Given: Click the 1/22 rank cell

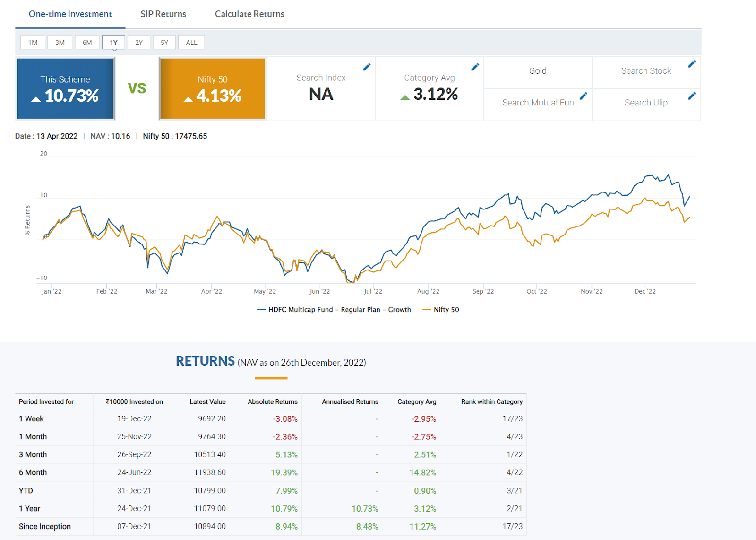Looking at the screenshot, I should (x=515, y=455).
